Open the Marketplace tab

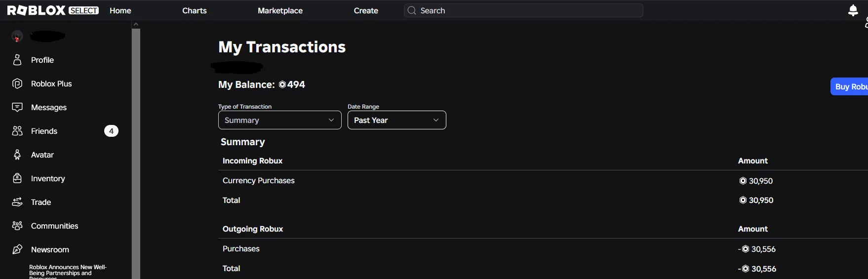pos(280,10)
